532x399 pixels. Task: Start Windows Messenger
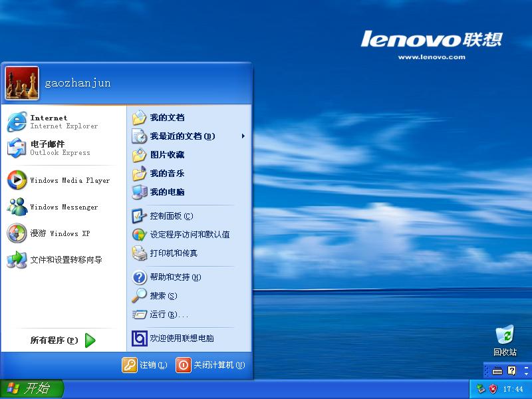point(60,207)
